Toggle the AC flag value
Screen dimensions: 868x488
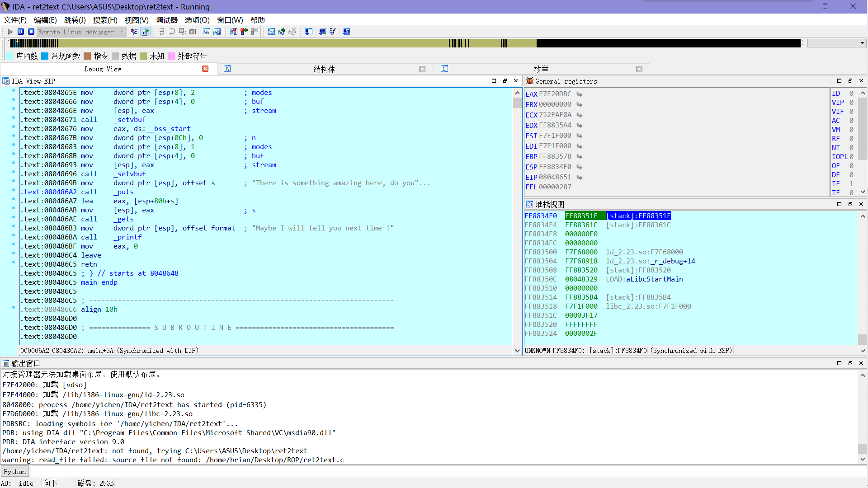[x=851, y=121]
